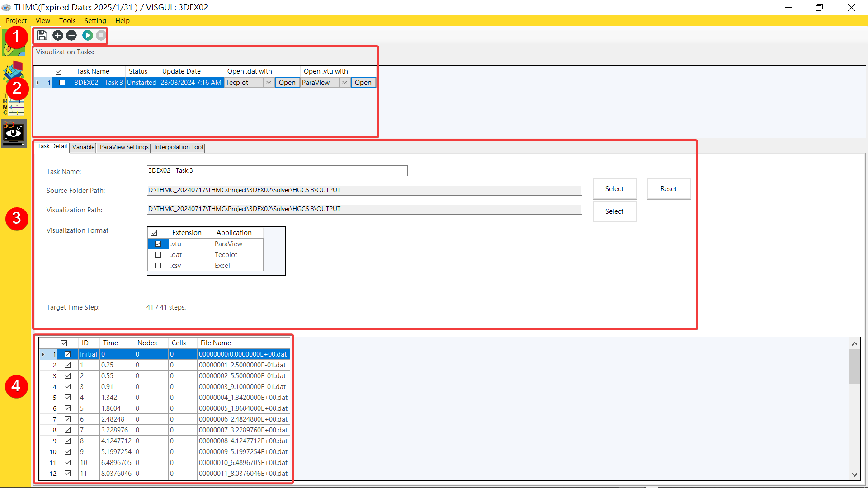Viewport: 868px width, 488px height.
Task: Run the visualization task with the play icon
Action: click(x=88, y=35)
